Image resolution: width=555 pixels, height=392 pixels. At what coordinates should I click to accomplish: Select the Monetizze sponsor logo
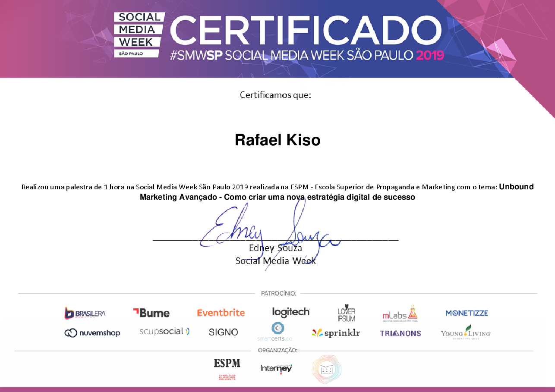pos(467,313)
